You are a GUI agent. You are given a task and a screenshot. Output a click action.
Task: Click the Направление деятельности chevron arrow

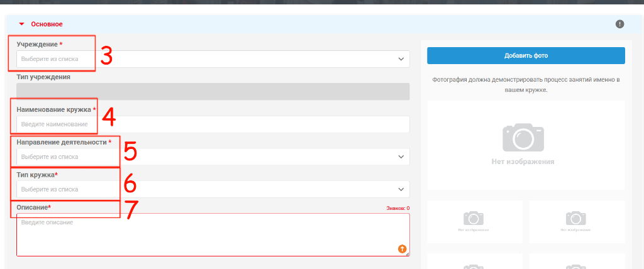[401, 157]
